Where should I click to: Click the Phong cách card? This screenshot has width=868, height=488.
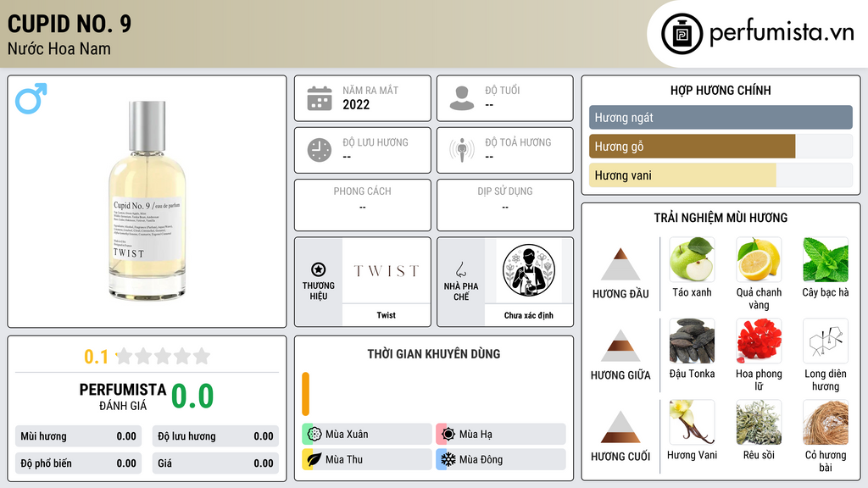(x=363, y=205)
